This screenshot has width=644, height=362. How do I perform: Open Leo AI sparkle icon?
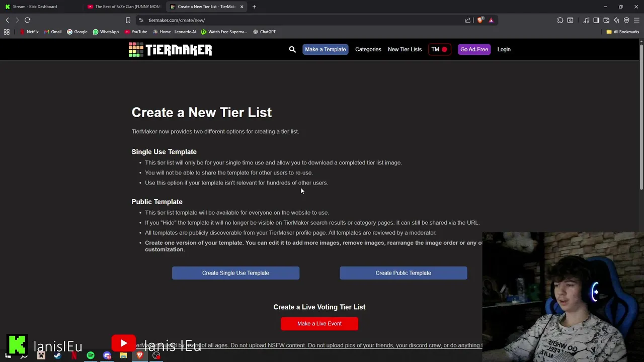[616, 20]
